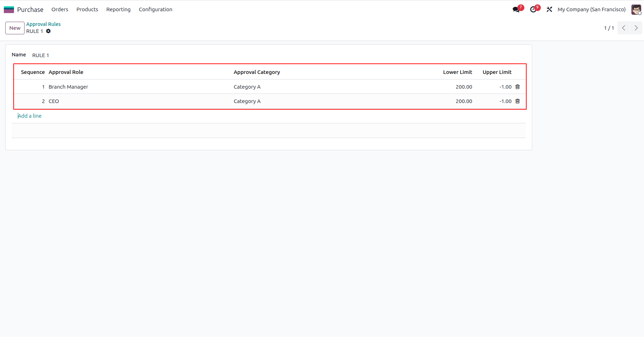Open the activities clock icon
This screenshot has width=644, height=337.
click(533, 9)
